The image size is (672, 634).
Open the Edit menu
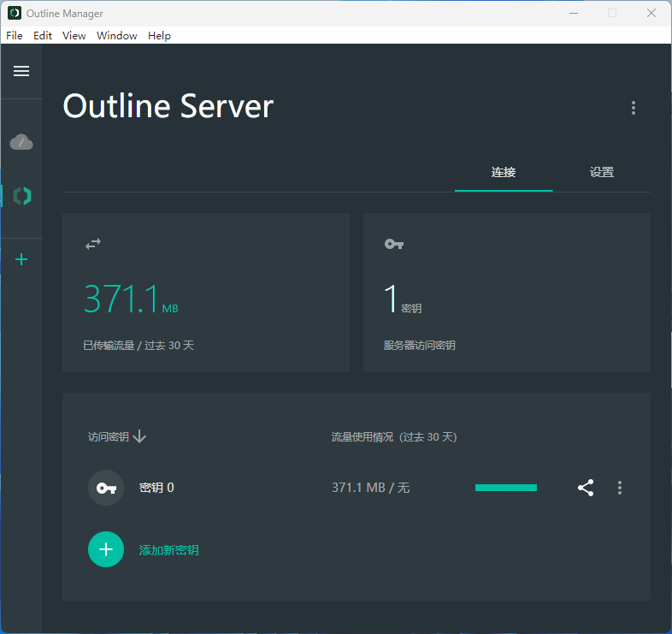click(x=43, y=35)
